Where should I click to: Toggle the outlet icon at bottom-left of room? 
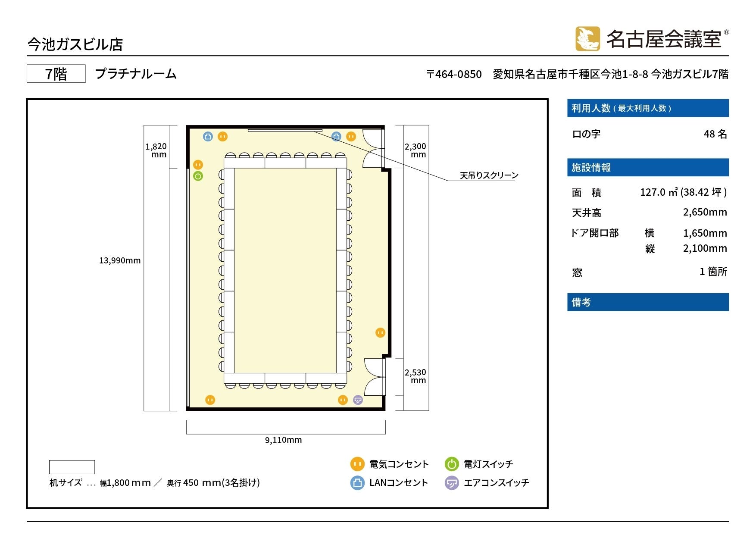coord(210,400)
